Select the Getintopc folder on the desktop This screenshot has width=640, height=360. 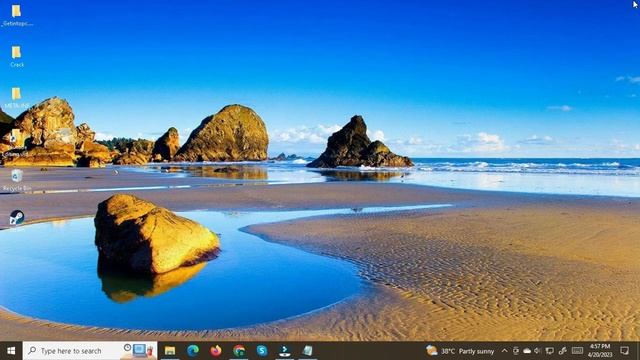(x=17, y=16)
